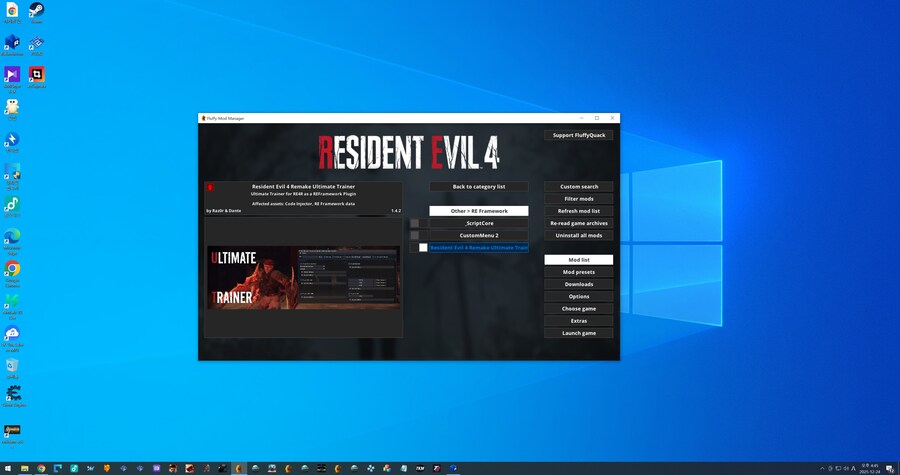
Task: Select the CustomMenu 2 mod entry
Action: click(x=479, y=235)
